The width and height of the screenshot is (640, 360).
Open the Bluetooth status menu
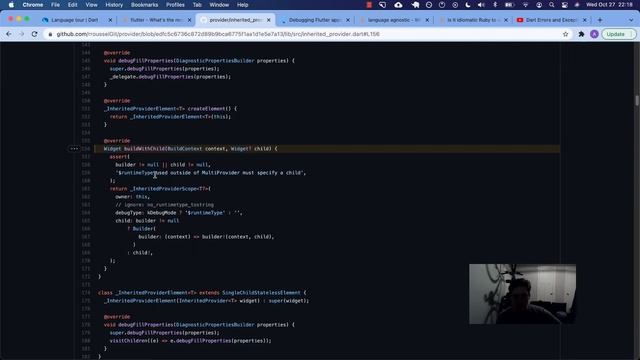coord(495,5)
